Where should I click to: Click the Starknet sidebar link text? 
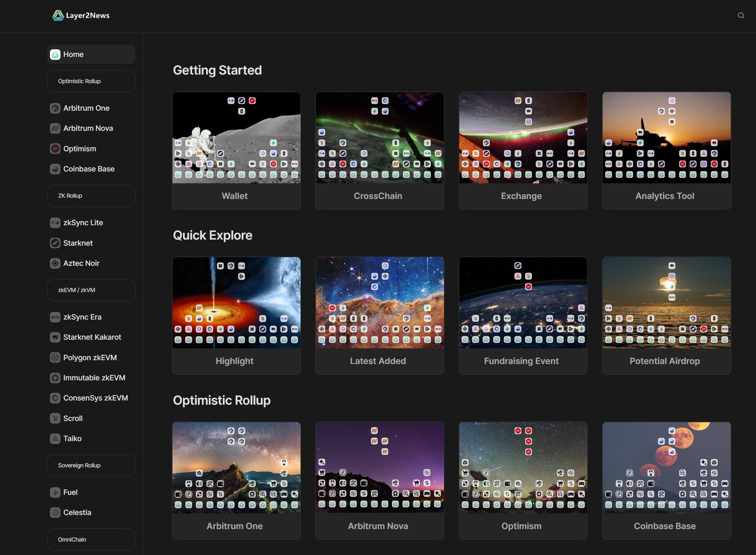[78, 243]
